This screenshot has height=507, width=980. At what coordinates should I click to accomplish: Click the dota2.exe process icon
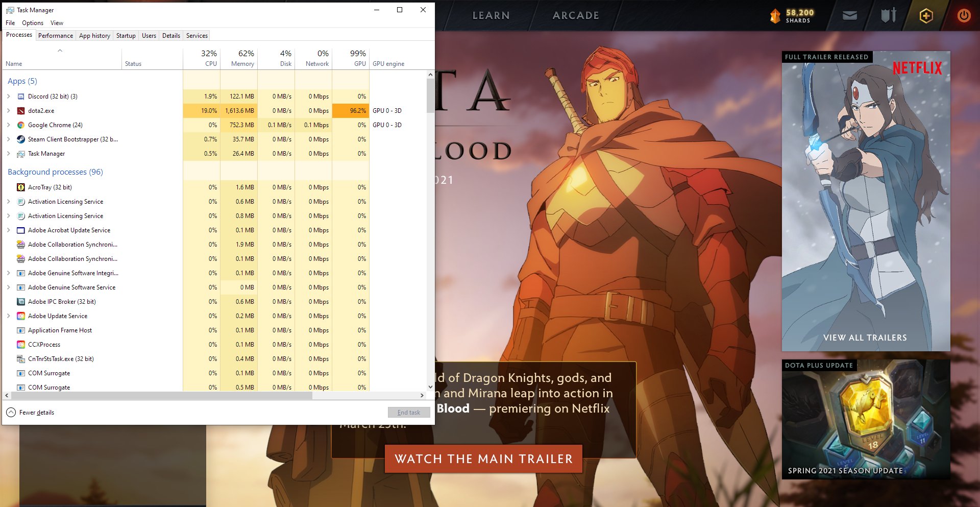(21, 110)
